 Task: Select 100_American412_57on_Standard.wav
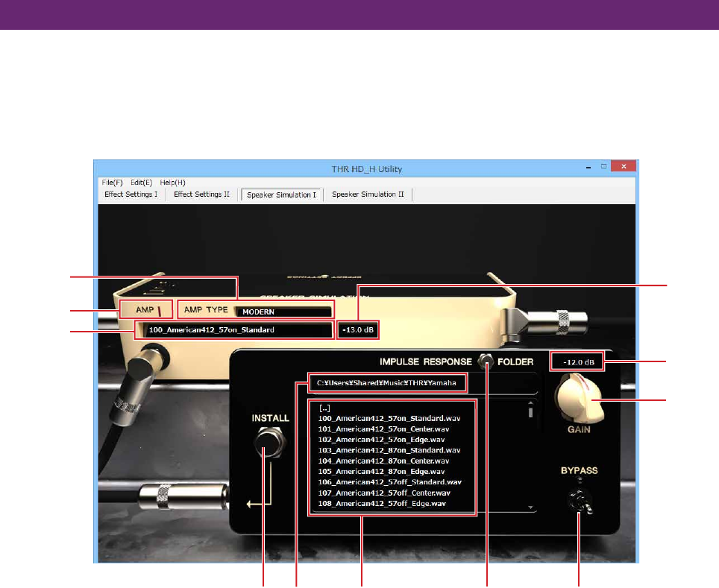pyautogui.click(x=389, y=418)
